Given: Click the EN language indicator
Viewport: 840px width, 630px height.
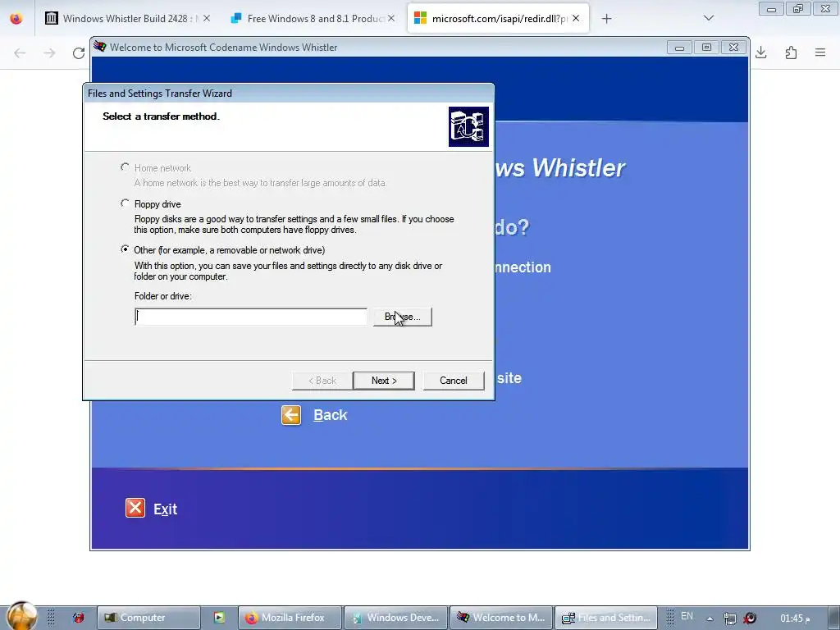Looking at the screenshot, I should point(687,616).
